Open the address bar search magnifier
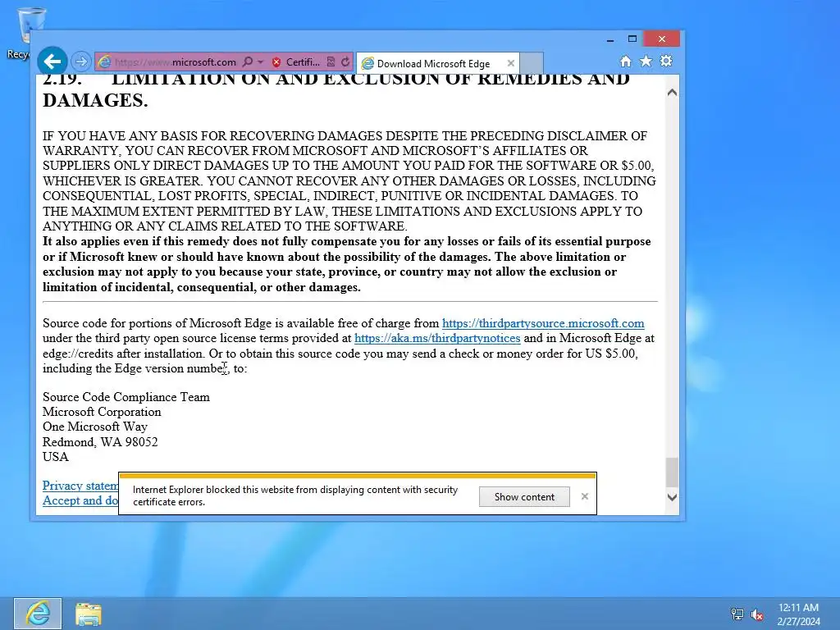This screenshot has height=630, width=840. click(247, 62)
